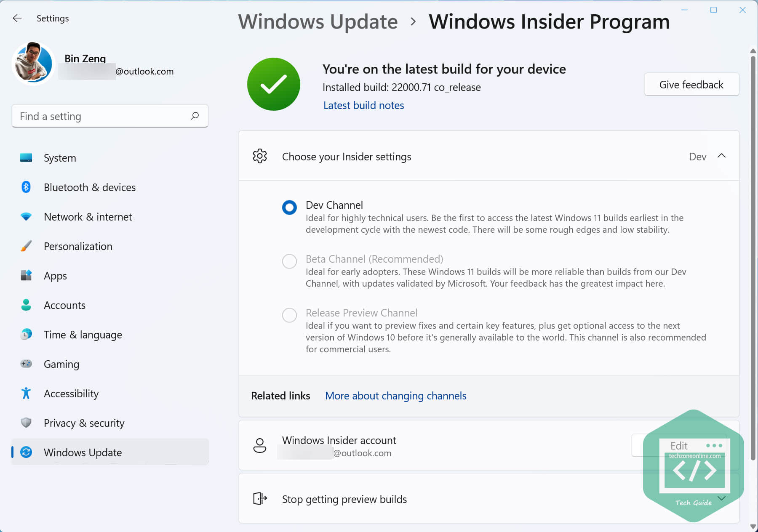Open More about changing channels link

coord(396,396)
